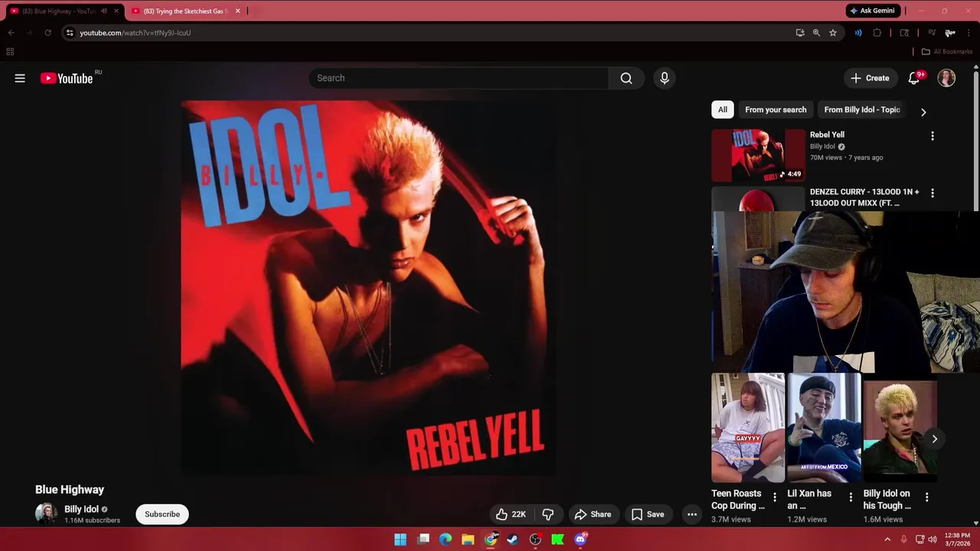
Task: Click the Create button
Action: [x=870, y=78]
